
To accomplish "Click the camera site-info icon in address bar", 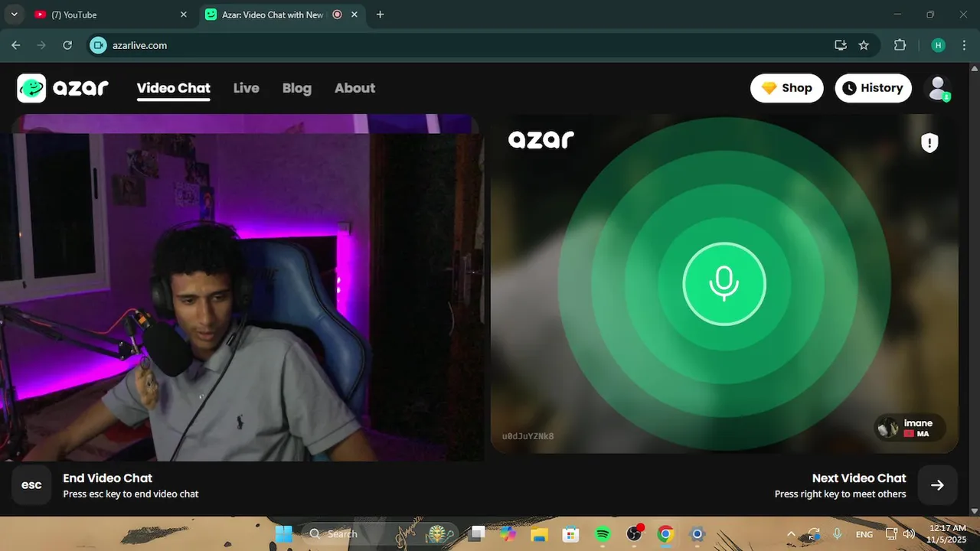I will coord(98,45).
